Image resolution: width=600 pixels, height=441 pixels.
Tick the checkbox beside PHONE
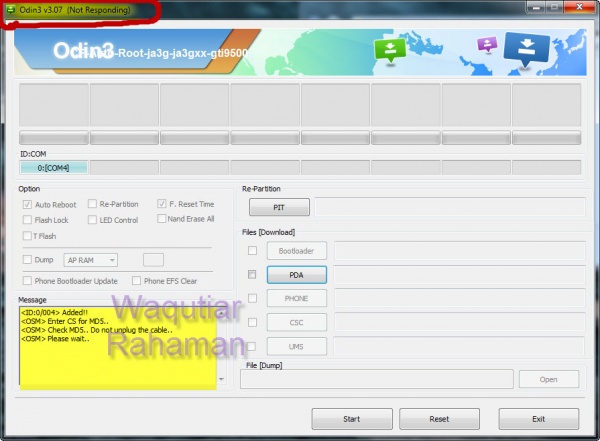click(x=252, y=298)
